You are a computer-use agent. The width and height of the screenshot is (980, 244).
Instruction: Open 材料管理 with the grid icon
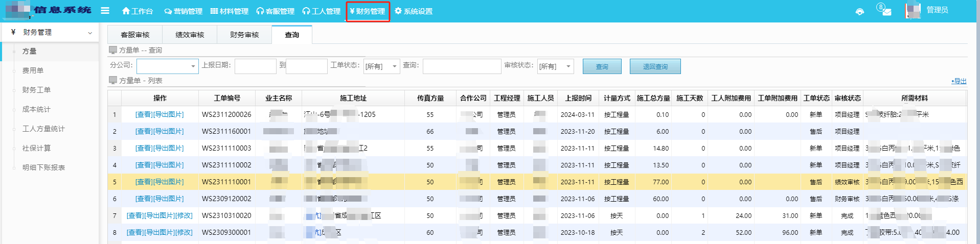229,11
